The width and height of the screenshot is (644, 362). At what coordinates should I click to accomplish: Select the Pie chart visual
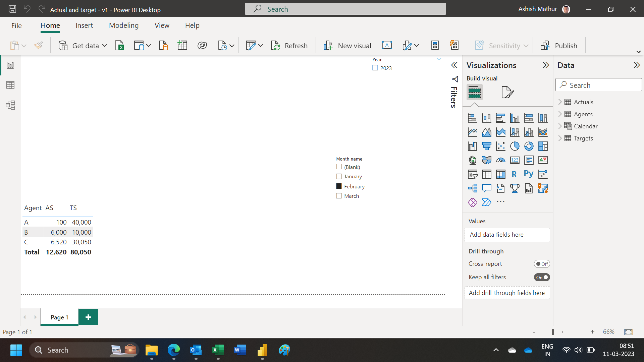tap(515, 146)
